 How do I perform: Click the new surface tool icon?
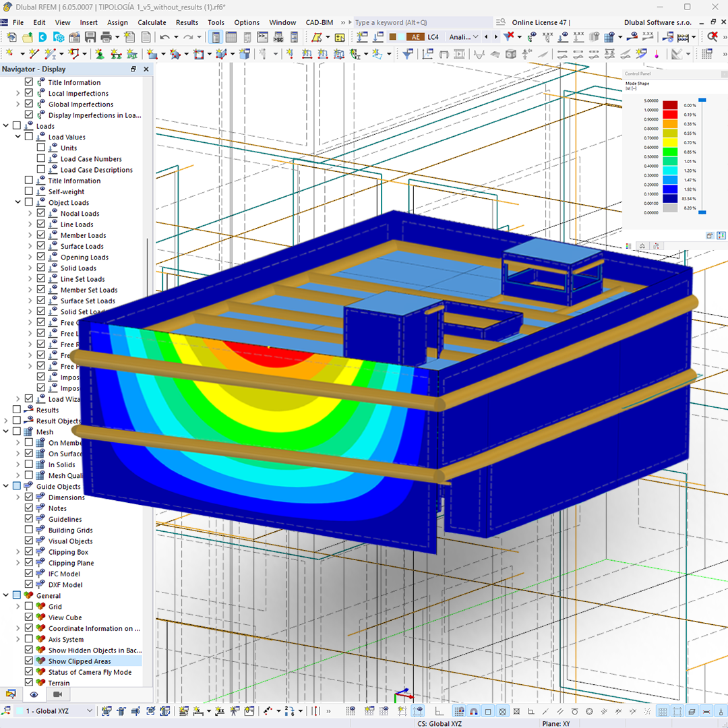tap(152, 55)
